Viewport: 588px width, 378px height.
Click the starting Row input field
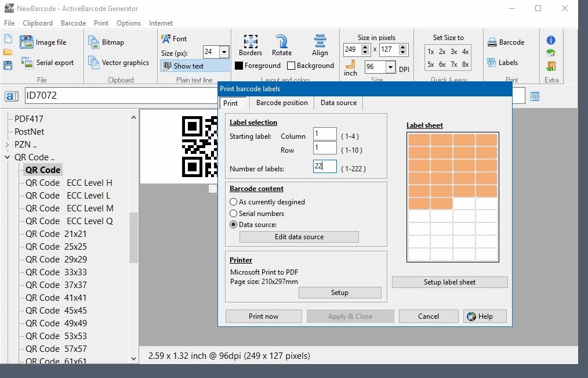[x=325, y=148]
